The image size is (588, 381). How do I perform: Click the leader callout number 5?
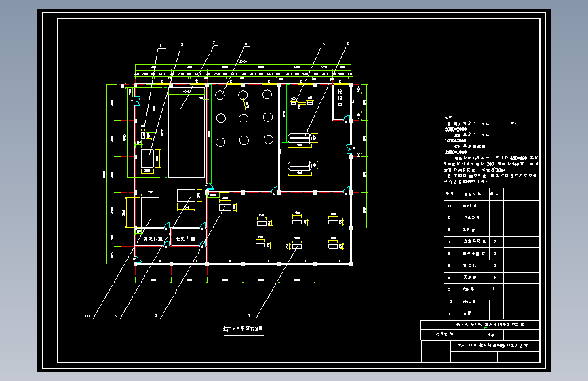(324, 44)
